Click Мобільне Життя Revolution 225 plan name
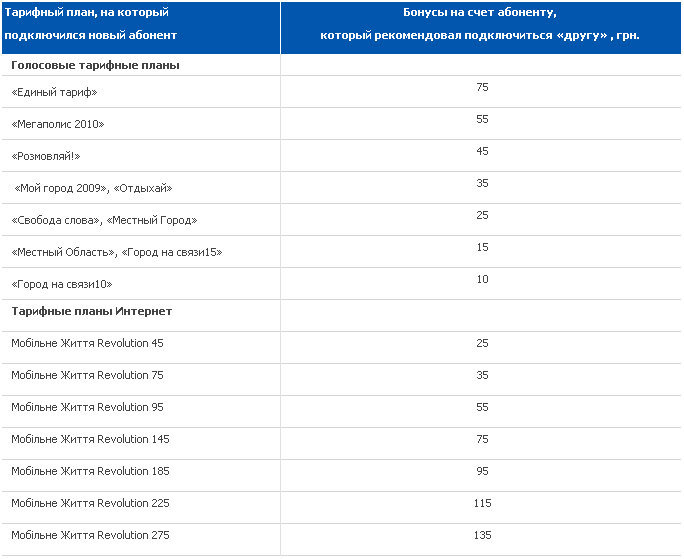Viewport: 684px width, 559px height. 90,503
